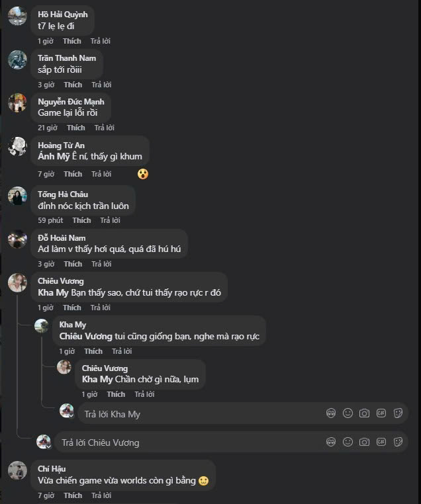Like Hồ Hải Quỳnh's comment with Thích

coord(72,41)
